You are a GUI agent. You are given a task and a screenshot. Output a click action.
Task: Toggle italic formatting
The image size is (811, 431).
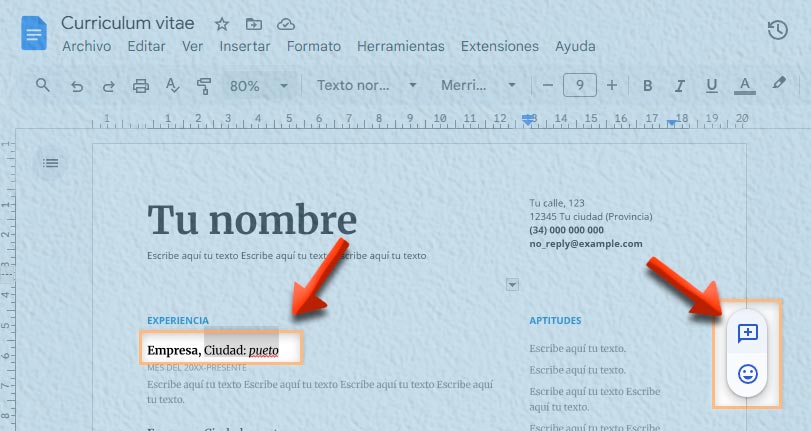click(680, 86)
